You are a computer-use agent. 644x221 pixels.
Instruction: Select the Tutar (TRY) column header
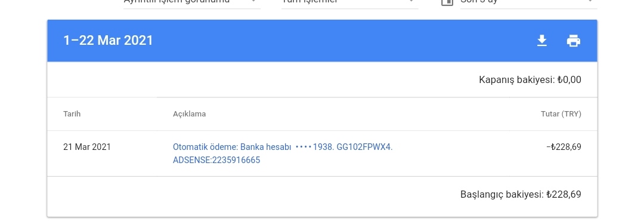(561, 114)
